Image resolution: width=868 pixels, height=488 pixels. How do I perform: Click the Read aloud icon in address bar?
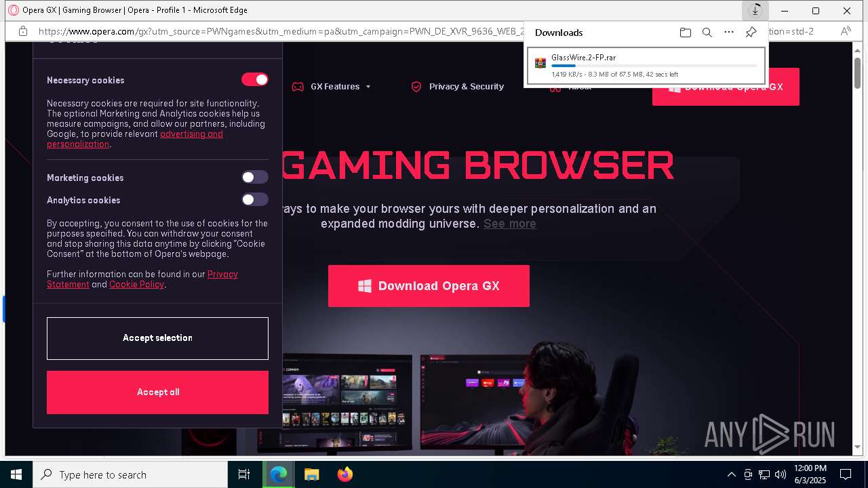(x=846, y=31)
